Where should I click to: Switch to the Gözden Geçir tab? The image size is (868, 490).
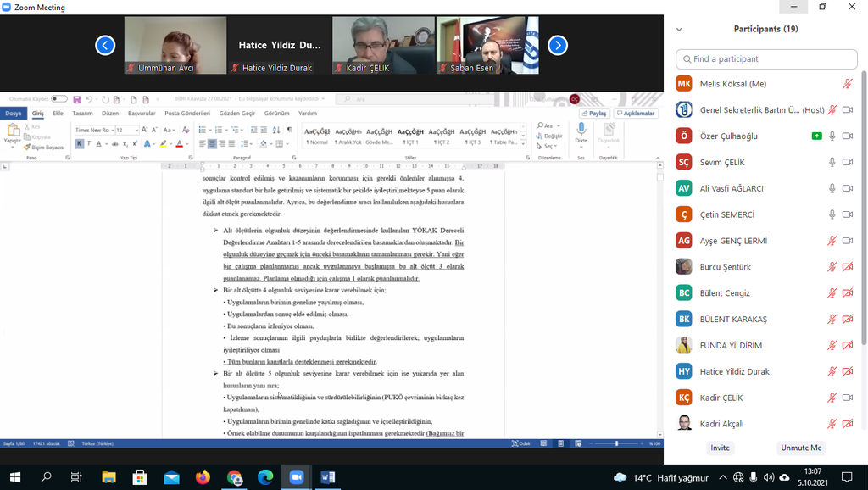pyautogui.click(x=236, y=113)
